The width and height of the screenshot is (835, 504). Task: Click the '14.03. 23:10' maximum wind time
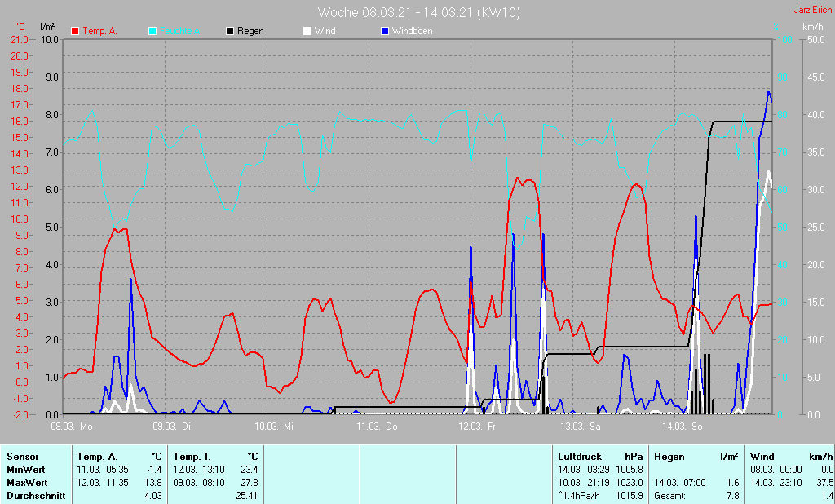(x=776, y=483)
